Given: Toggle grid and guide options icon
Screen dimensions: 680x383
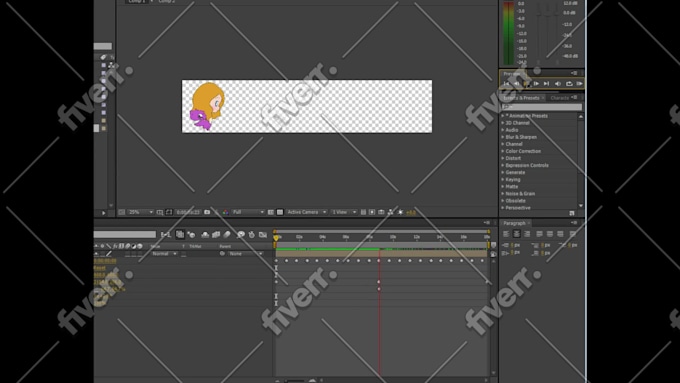Looking at the screenshot, I should tap(160, 212).
